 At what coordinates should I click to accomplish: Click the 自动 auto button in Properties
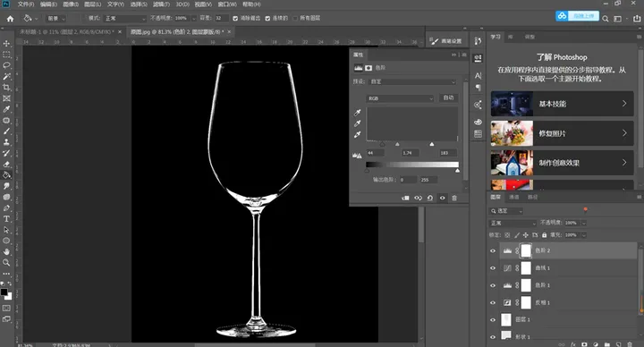tap(448, 98)
